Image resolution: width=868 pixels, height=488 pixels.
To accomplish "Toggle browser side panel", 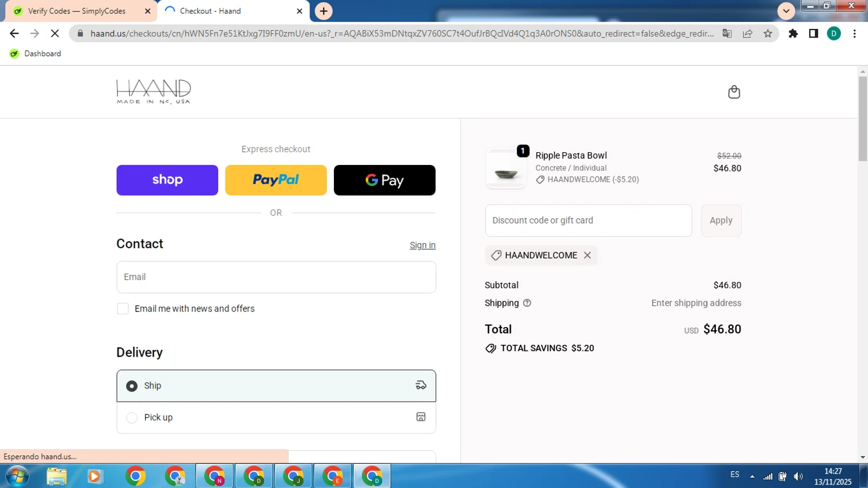I will [x=814, y=34].
